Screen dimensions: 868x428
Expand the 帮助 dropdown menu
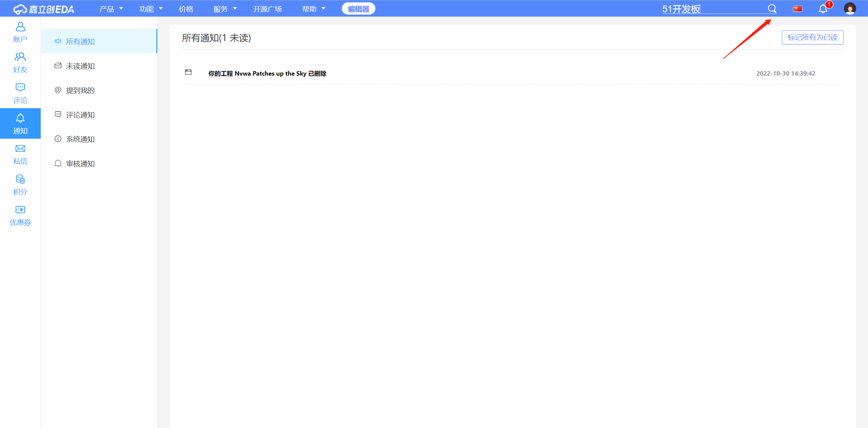(x=313, y=9)
